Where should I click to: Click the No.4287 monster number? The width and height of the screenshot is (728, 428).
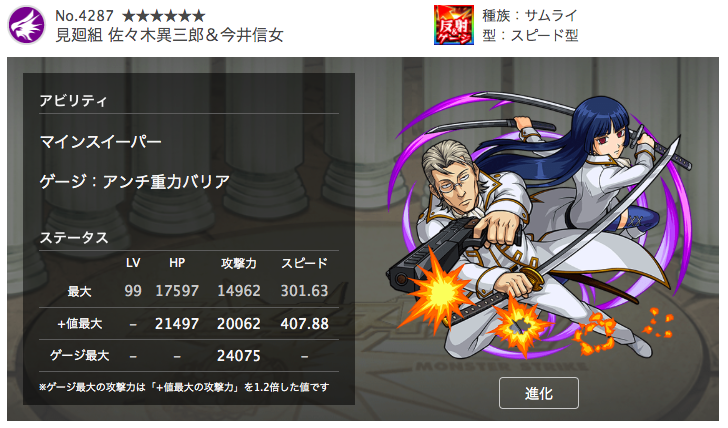tap(84, 16)
